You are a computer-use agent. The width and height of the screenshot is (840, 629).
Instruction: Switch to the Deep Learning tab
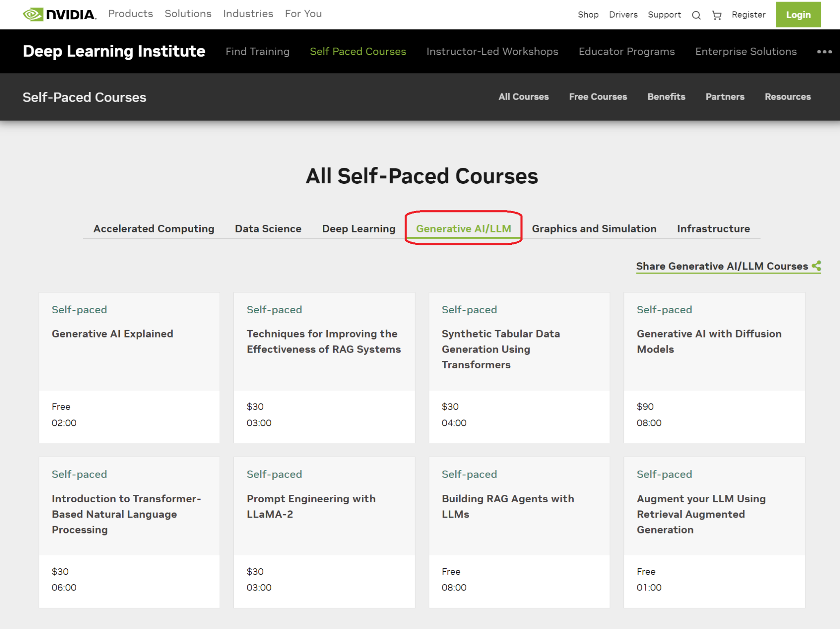click(x=358, y=228)
